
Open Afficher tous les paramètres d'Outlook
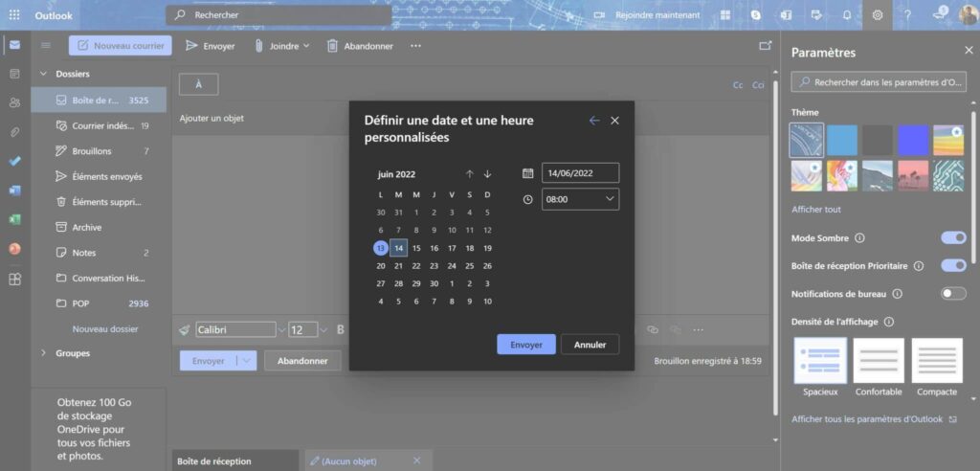[x=874, y=419]
